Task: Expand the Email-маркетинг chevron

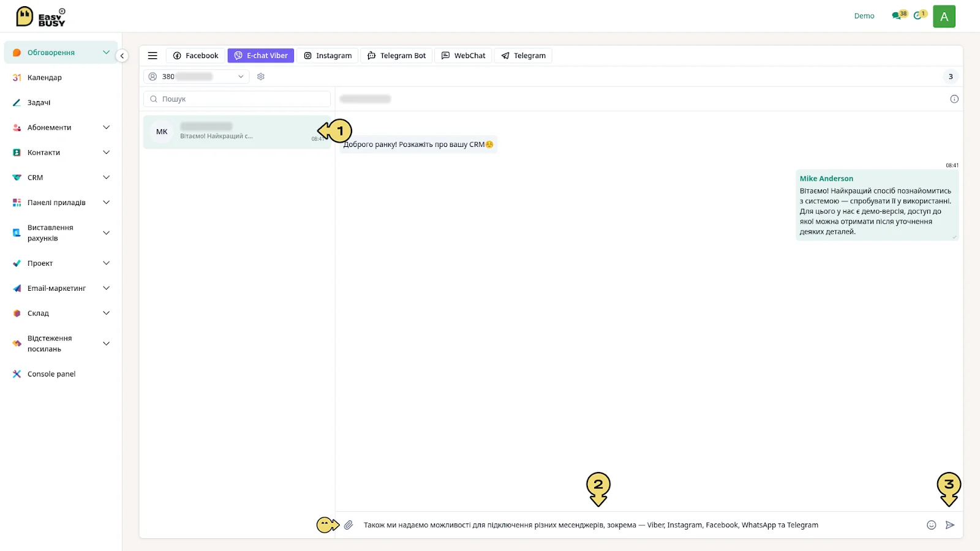Action: click(x=106, y=288)
